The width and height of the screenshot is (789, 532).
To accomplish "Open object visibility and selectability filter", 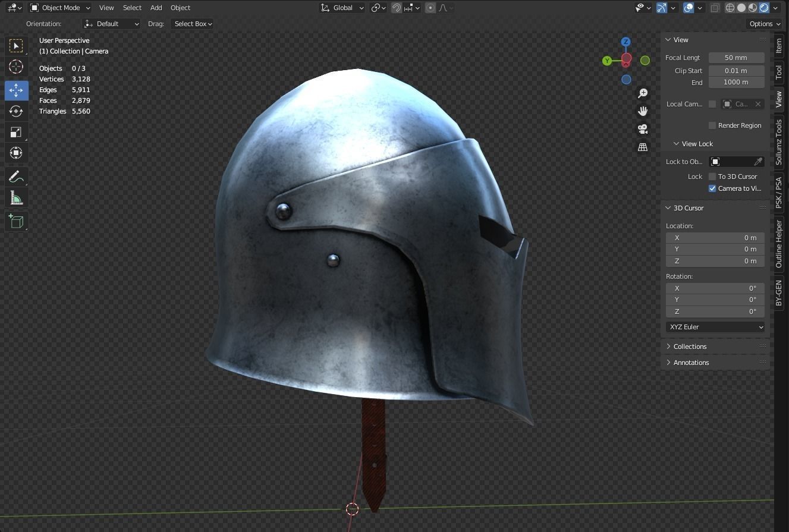I will pyautogui.click(x=643, y=8).
